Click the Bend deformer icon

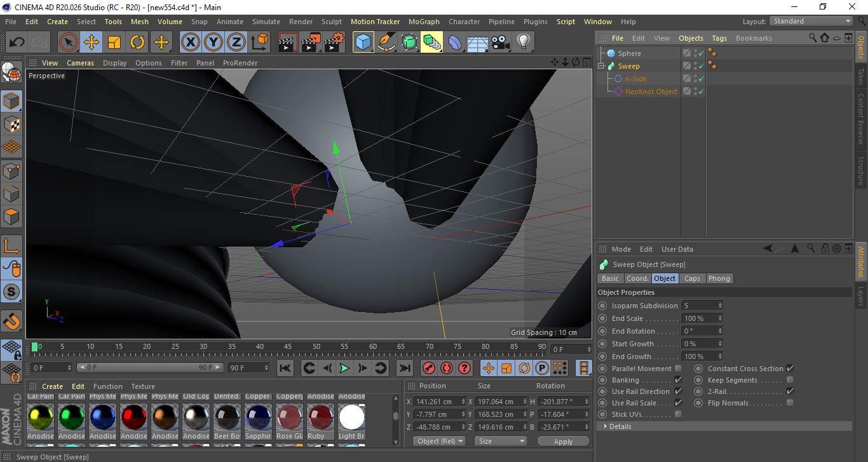(455, 43)
